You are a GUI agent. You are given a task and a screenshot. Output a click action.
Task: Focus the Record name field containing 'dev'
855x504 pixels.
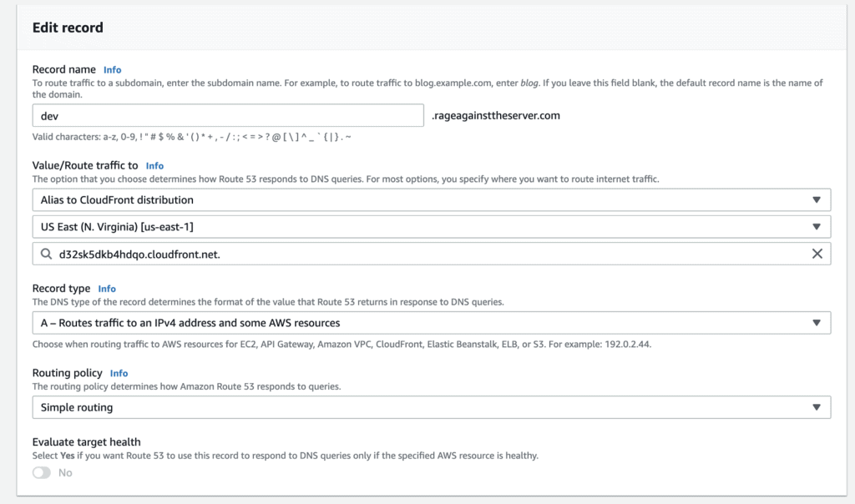[227, 116]
